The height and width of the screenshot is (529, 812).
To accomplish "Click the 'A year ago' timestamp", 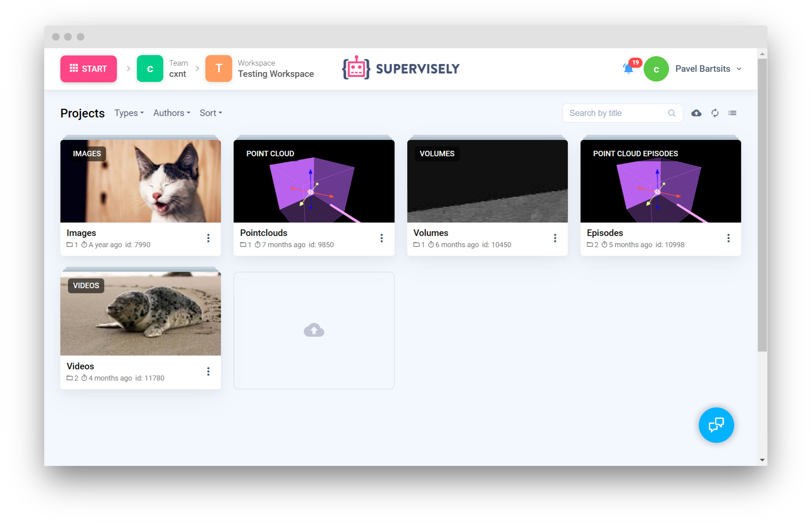I will tap(105, 245).
